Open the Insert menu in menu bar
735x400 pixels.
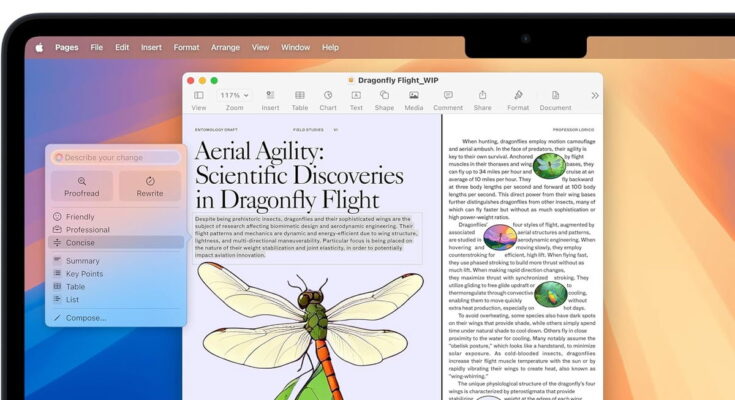click(x=151, y=47)
